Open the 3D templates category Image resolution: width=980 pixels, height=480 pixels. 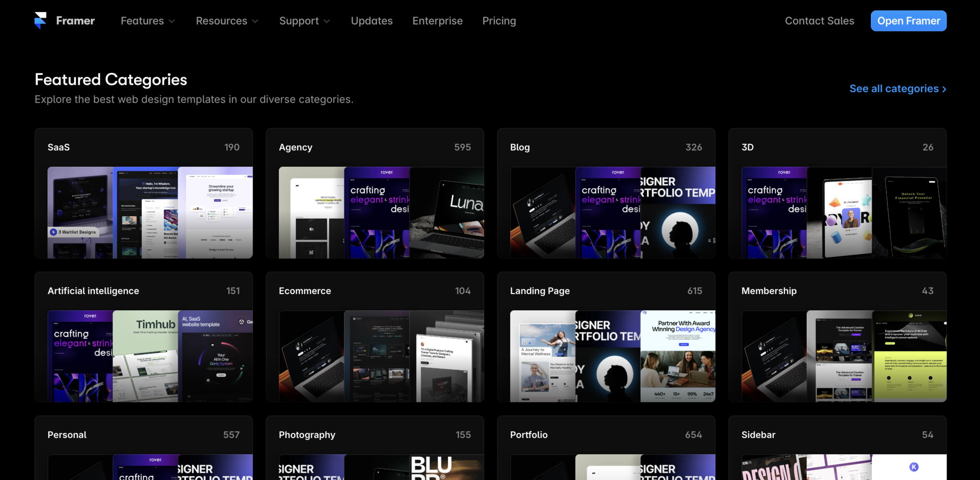[x=837, y=194]
